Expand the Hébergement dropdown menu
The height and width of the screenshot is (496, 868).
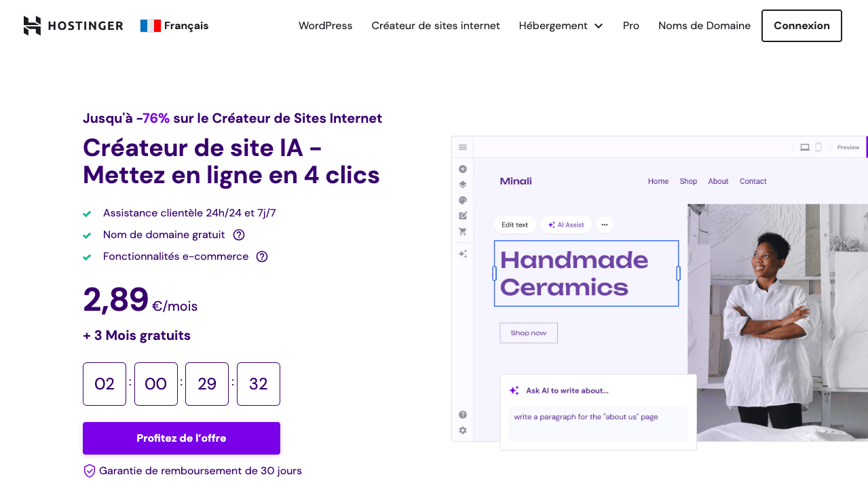coord(561,26)
